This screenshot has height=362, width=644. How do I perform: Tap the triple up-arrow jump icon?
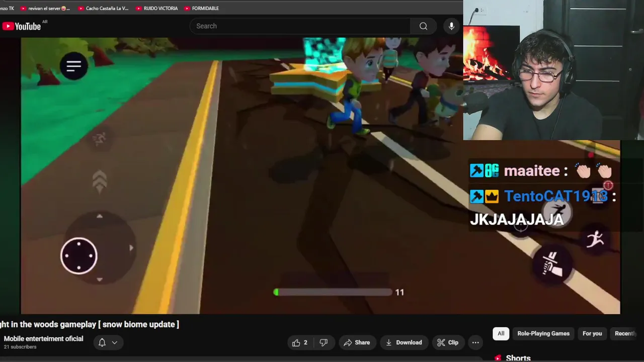[x=100, y=181]
